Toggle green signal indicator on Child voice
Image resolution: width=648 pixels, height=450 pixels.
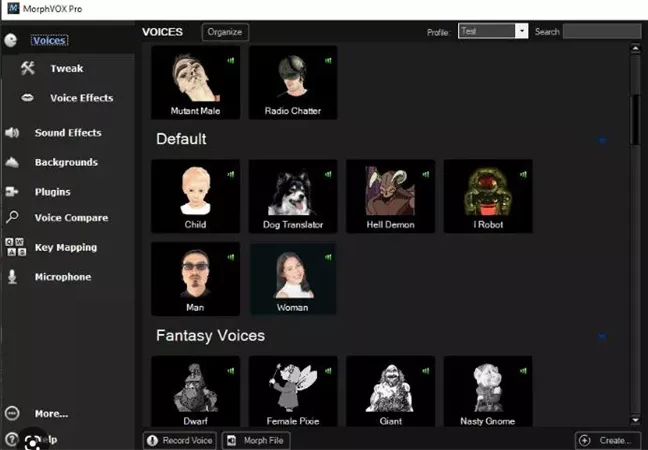(231, 174)
